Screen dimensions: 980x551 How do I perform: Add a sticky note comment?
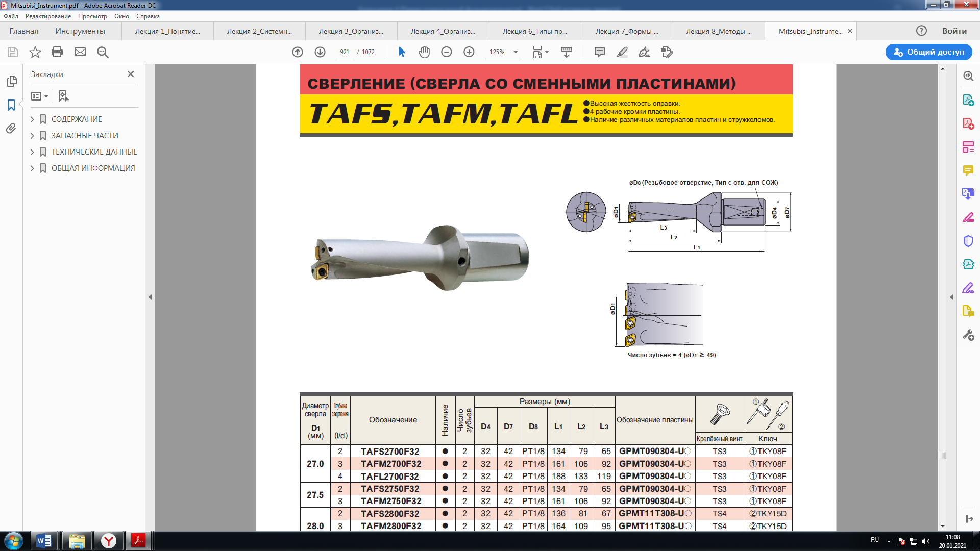[600, 52]
